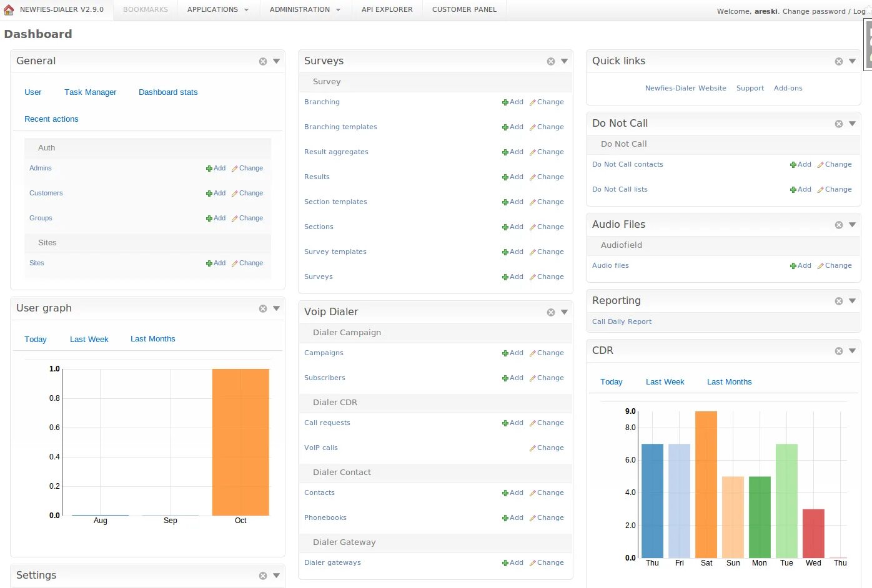The height and width of the screenshot is (588, 872).
Task: Collapse the Voip Dialer panel arrow
Action: tap(564, 312)
